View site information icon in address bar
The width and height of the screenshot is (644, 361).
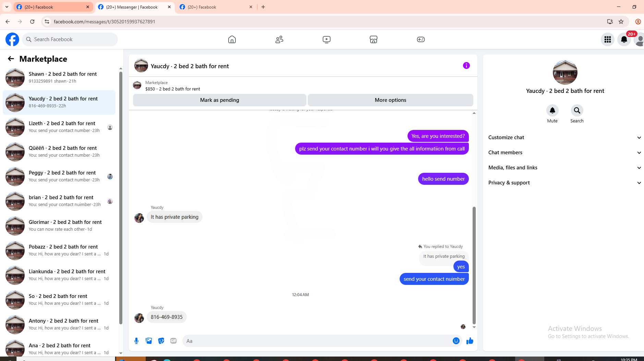[x=47, y=22]
